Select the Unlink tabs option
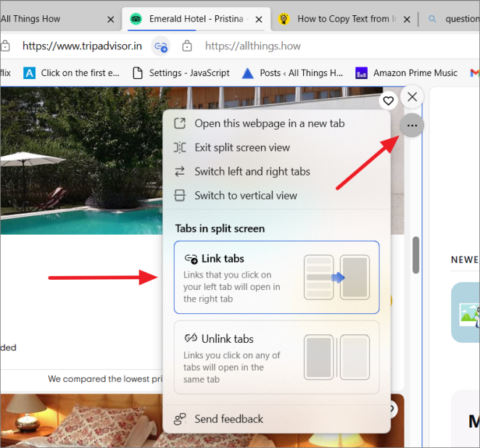Screen dimensions: 480x448 pos(276,357)
